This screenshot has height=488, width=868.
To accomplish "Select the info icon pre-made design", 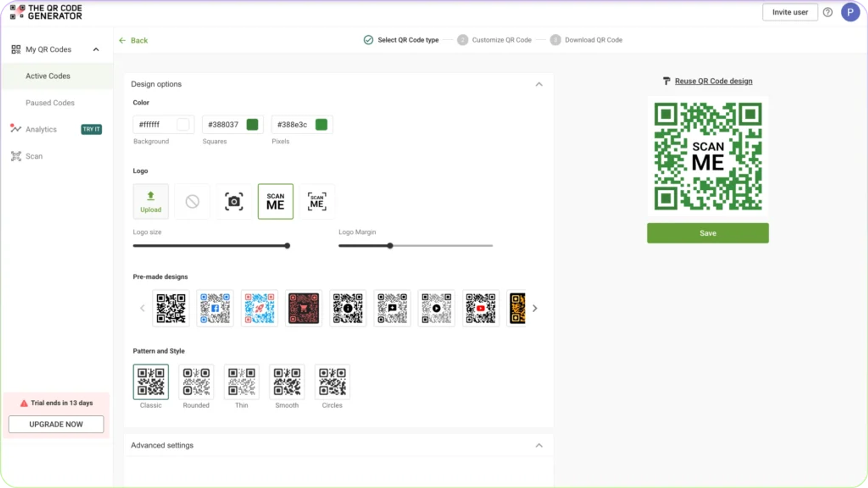I will pyautogui.click(x=348, y=308).
